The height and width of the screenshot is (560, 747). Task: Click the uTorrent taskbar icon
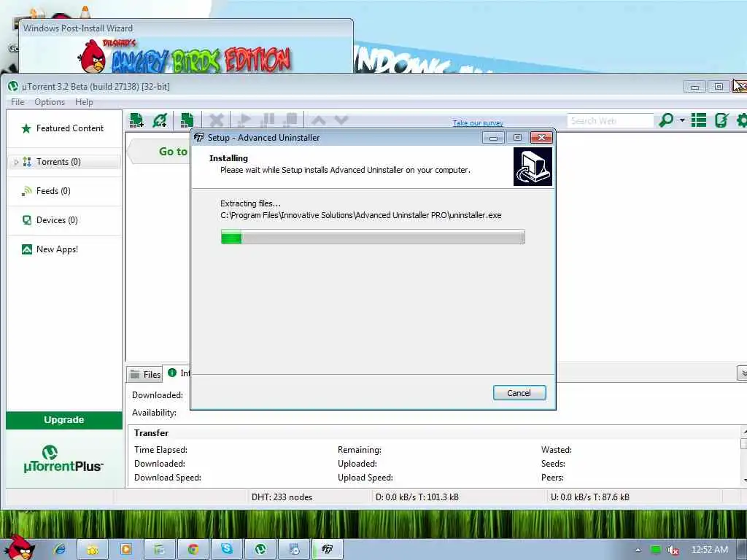click(x=260, y=550)
